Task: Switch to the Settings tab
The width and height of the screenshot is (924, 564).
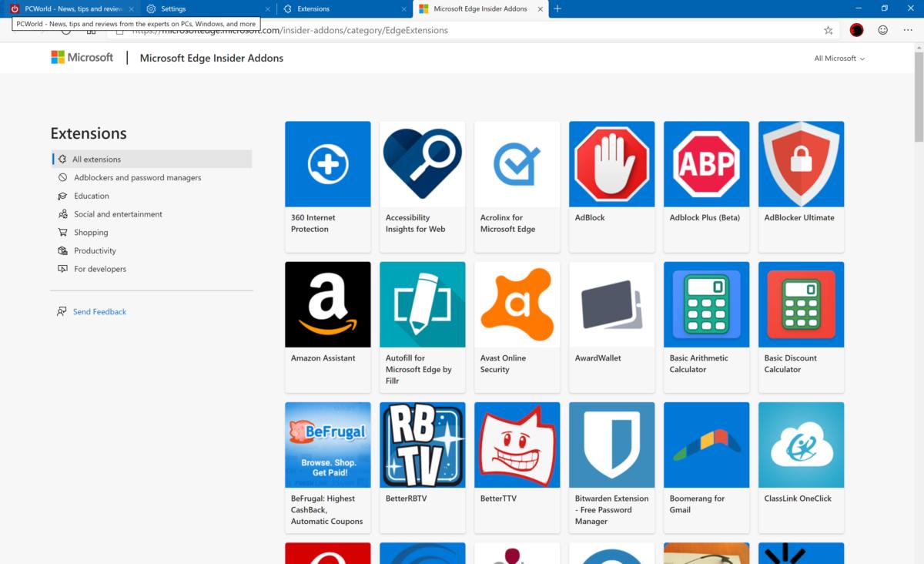Action: tap(208, 8)
